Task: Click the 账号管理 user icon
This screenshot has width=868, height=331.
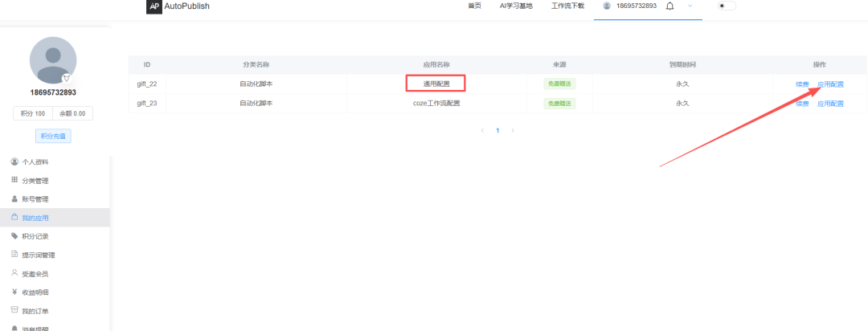Action: 14,198
